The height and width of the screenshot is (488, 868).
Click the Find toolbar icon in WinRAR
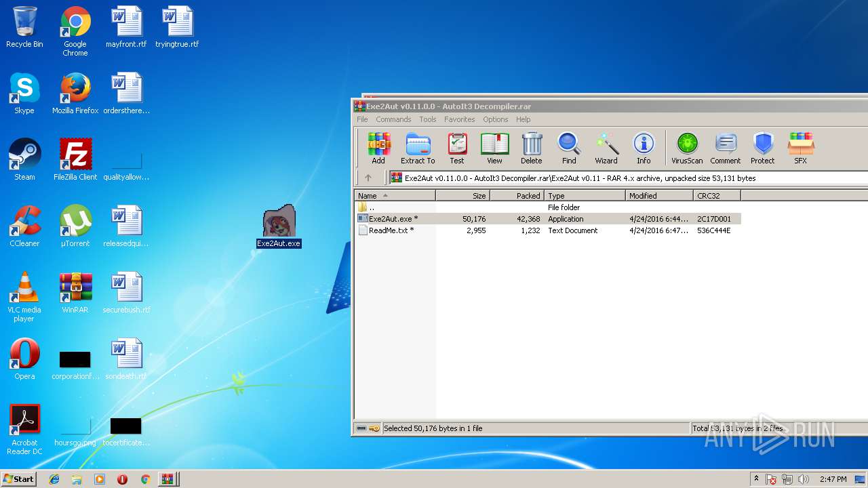point(569,148)
